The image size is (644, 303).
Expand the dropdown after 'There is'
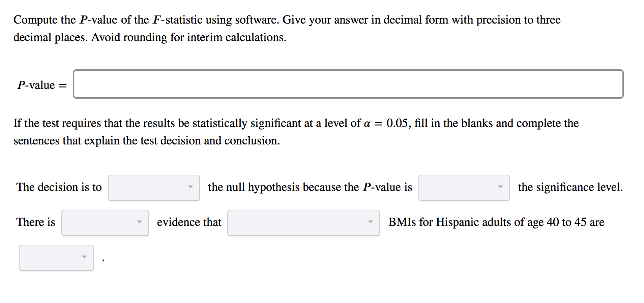[x=105, y=223]
